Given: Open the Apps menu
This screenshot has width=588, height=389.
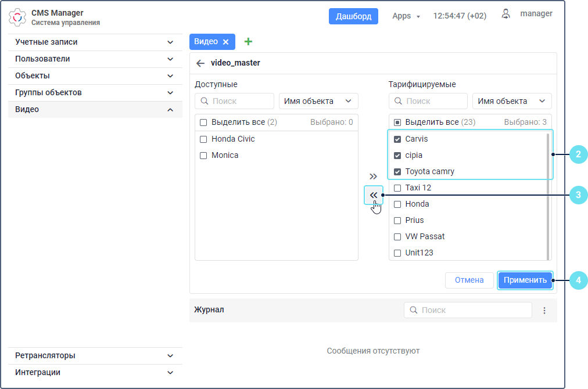Looking at the screenshot, I should (406, 16).
